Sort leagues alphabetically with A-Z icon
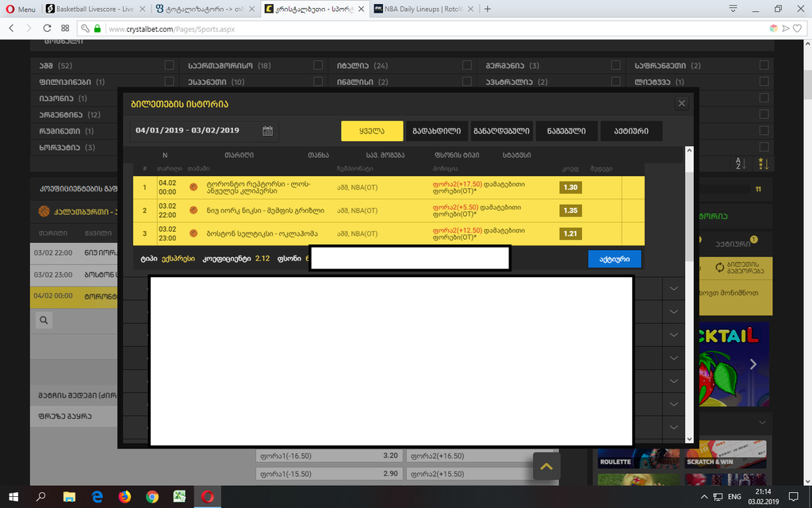 tap(741, 164)
